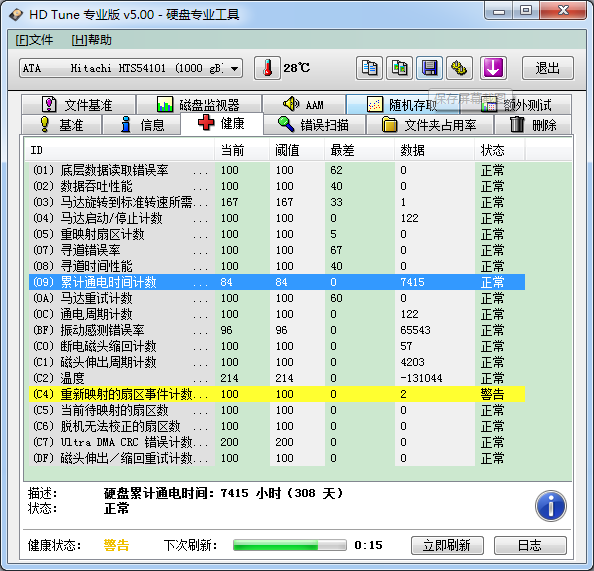Open the 文件 menu
The width and height of the screenshot is (594, 571).
coord(34,40)
